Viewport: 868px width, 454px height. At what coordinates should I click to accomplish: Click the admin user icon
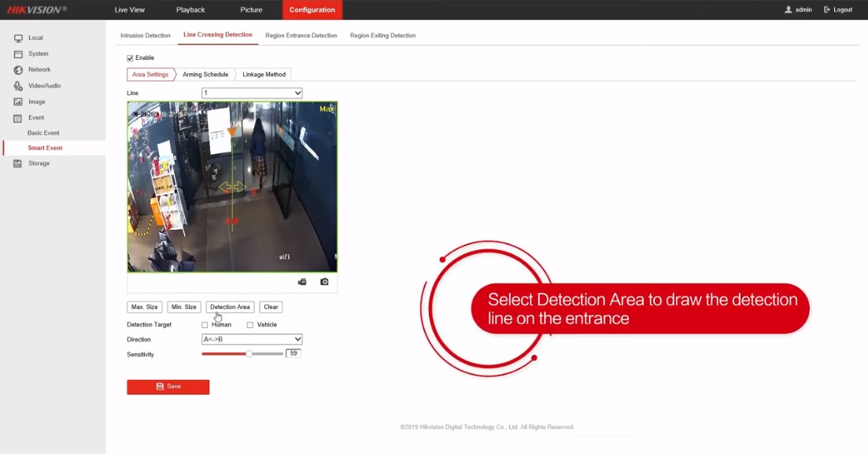click(x=789, y=9)
